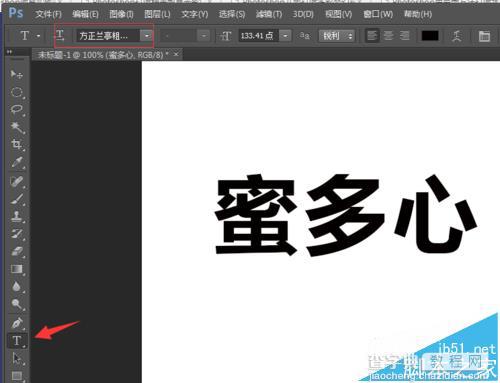
Task: Select the Crop tool
Action: (x=17, y=145)
